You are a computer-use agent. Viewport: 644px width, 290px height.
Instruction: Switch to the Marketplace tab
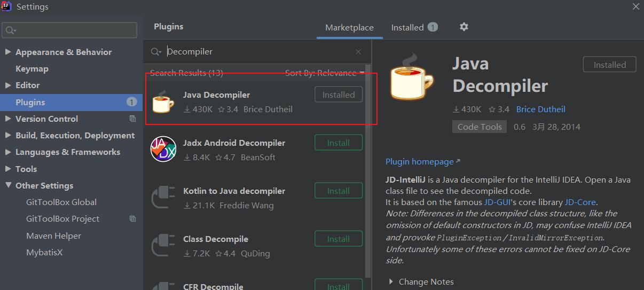[349, 28]
